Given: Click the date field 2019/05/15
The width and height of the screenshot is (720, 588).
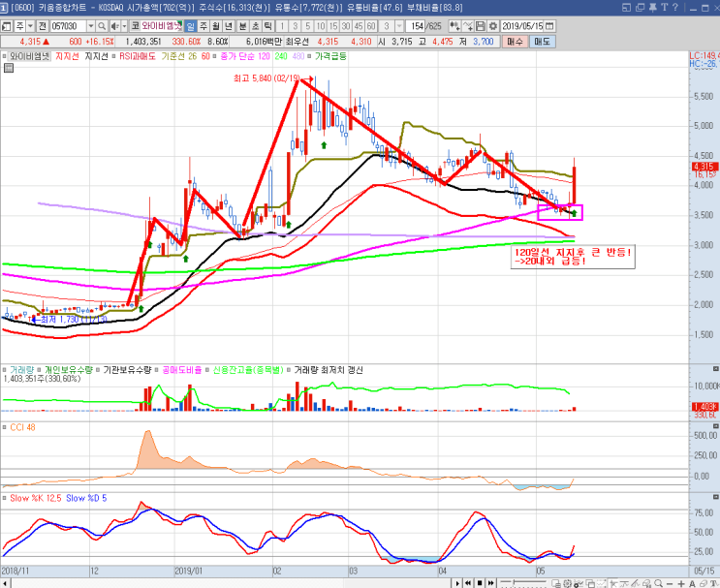Looking at the screenshot, I should point(522,26).
